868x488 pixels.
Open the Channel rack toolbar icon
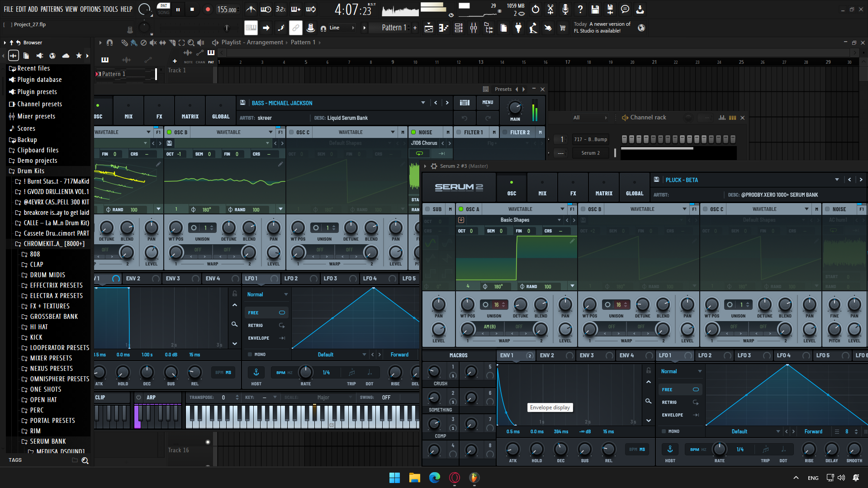[459, 28]
